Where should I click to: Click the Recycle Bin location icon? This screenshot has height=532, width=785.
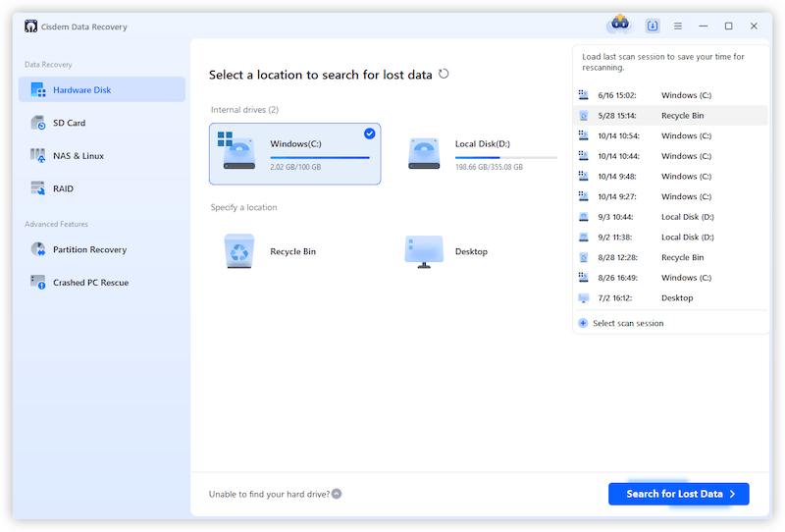tap(239, 251)
